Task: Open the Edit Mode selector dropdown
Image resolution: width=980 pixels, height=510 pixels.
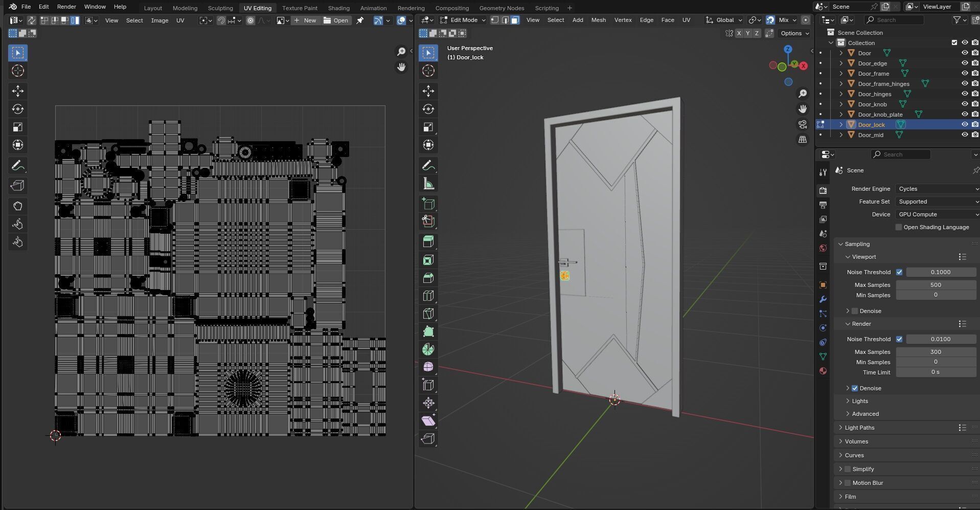Action: point(462,20)
